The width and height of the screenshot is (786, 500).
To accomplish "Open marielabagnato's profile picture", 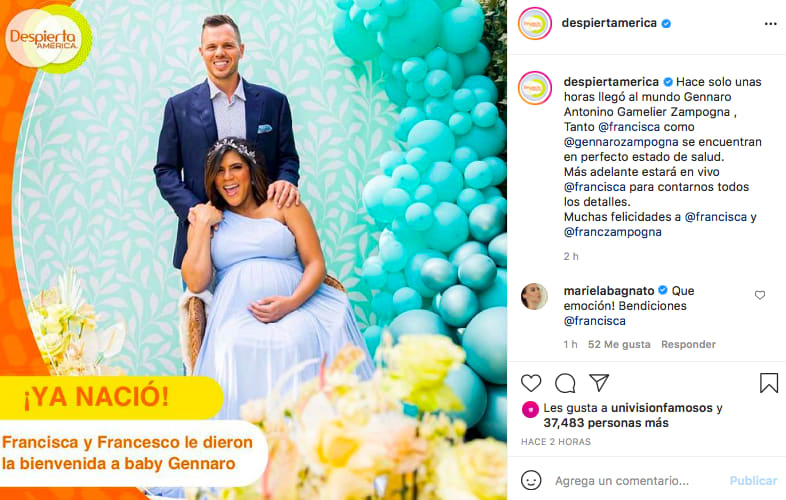I will coord(534,296).
